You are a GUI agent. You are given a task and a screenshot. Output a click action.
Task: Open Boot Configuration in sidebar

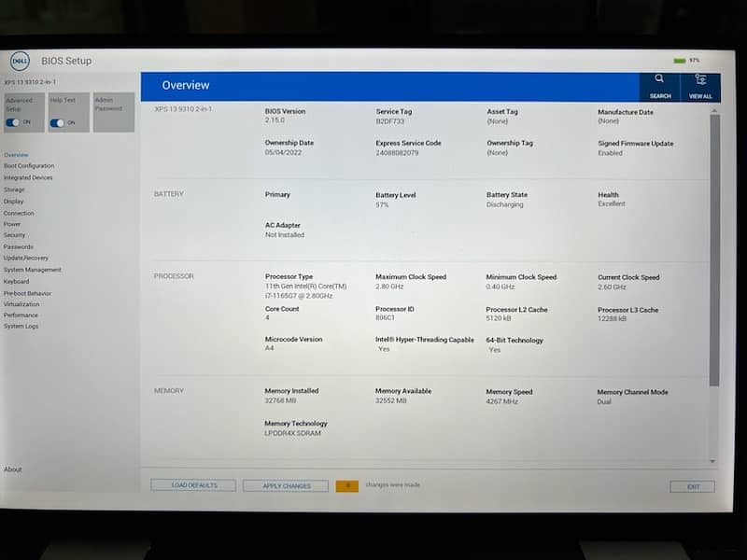click(29, 166)
